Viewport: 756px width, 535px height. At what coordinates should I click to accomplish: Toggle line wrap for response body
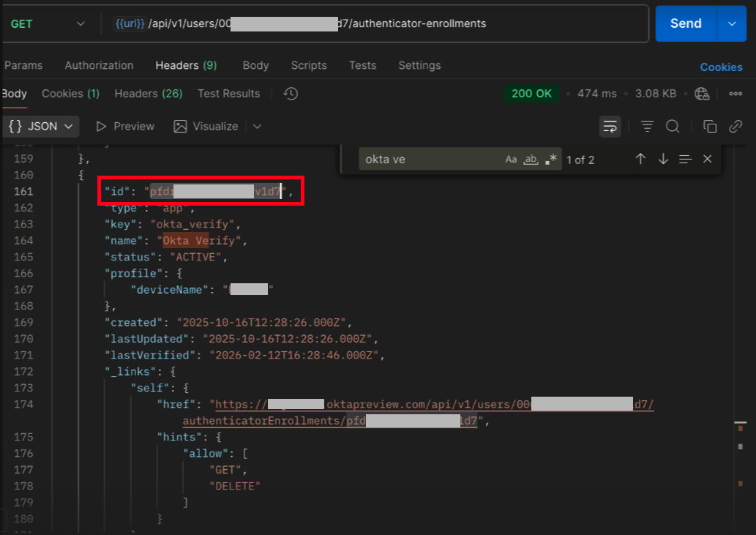point(610,127)
